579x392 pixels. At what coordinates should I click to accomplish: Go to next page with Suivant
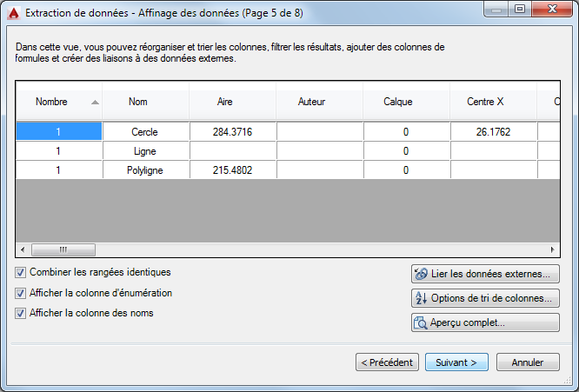pos(456,362)
